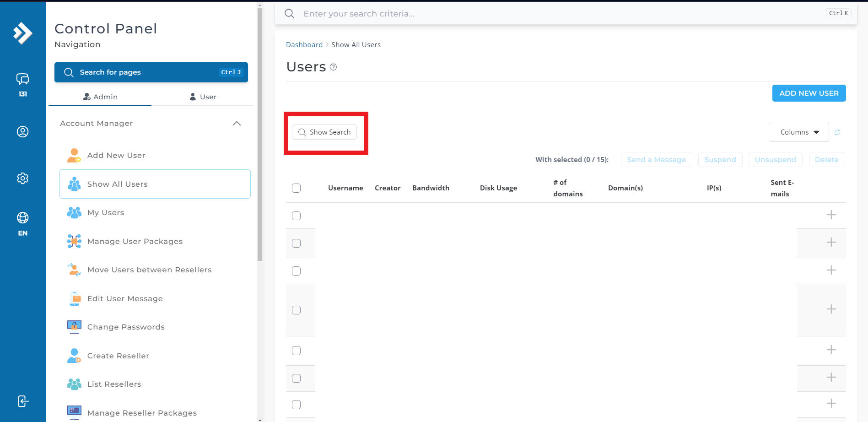Click the Move Users between Resellers icon

pos(74,270)
